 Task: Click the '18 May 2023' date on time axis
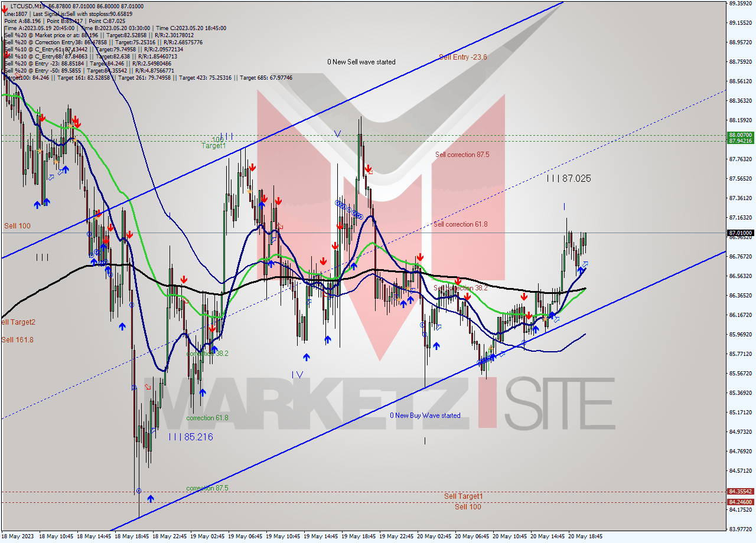click(x=19, y=537)
